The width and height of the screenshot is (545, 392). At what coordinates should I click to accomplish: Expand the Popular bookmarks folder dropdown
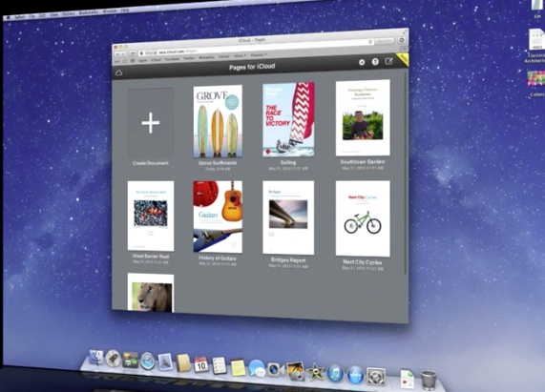coord(259,55)
